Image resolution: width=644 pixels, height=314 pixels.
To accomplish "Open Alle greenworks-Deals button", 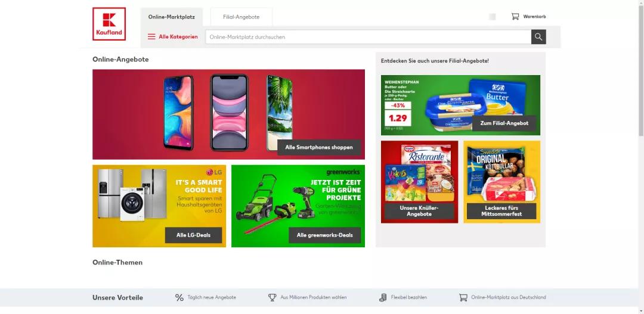I will [325, 235].
